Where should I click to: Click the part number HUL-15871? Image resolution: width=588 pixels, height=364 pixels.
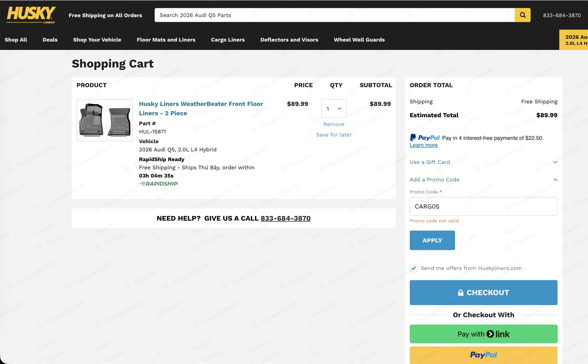pos(152,132)
